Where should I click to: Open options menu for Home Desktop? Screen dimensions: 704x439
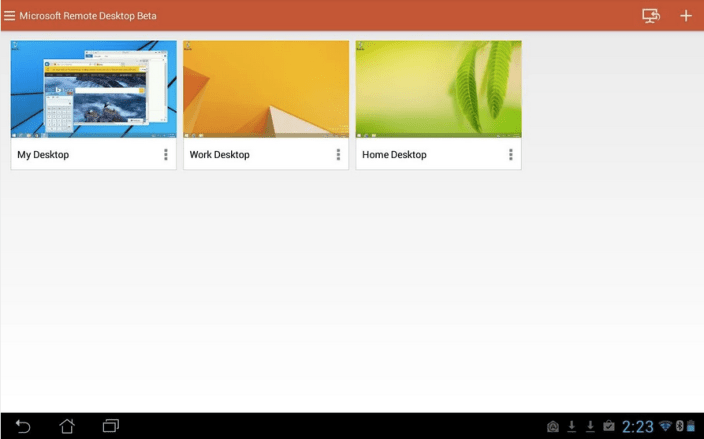[x=510, y=155]
